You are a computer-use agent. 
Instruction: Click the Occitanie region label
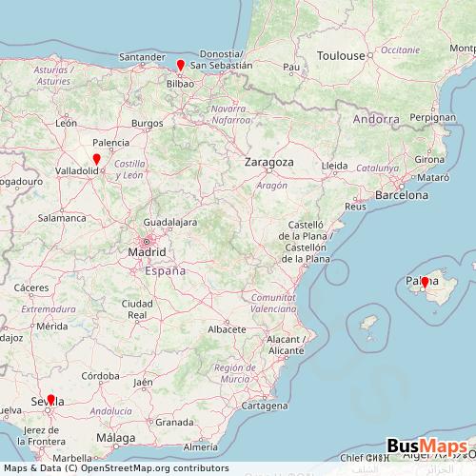(x=401, y=50)
